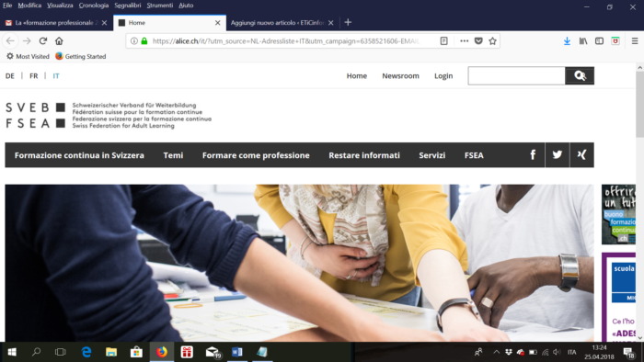Switch to the Aggiungi nuovo articolo tab
Viewport: 644px width, 362px height.
(x=277, y=23)
